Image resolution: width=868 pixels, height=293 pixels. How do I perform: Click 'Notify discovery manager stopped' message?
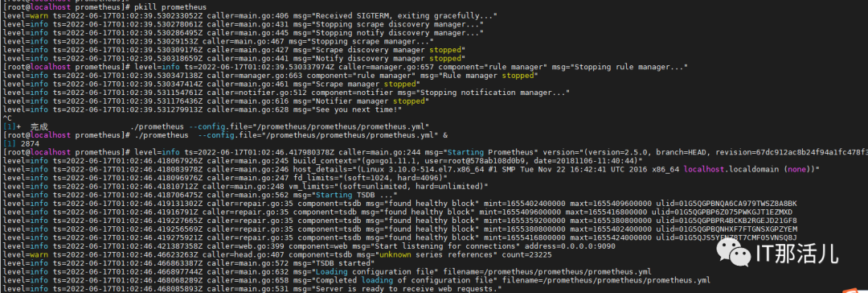(x=390, y=58)
